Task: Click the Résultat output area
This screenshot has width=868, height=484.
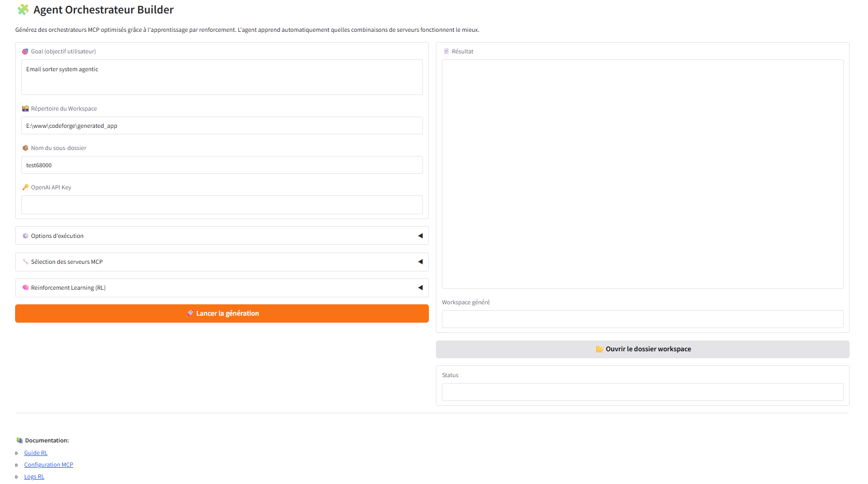Action: tap(643, 174)
